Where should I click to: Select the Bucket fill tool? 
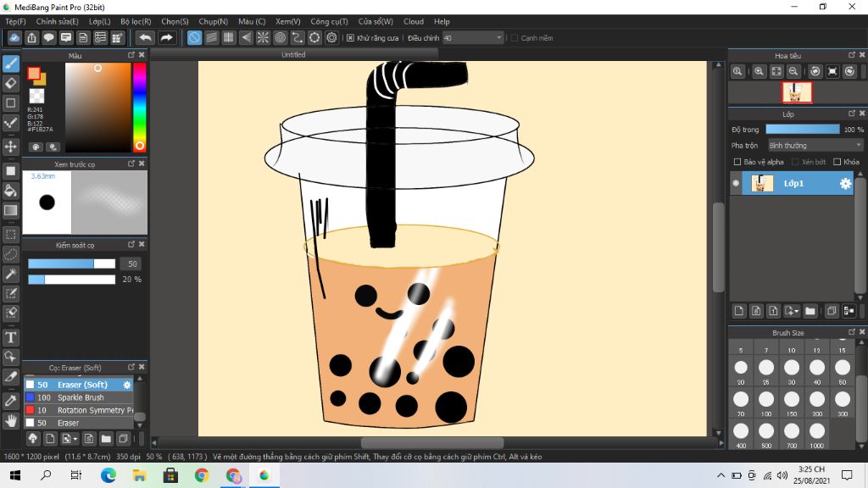click(x=11, y=191)
